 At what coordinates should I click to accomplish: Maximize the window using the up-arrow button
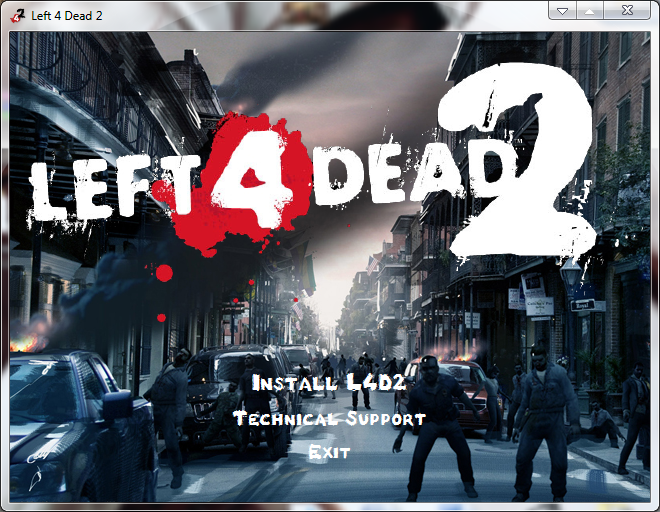point(590,10)
